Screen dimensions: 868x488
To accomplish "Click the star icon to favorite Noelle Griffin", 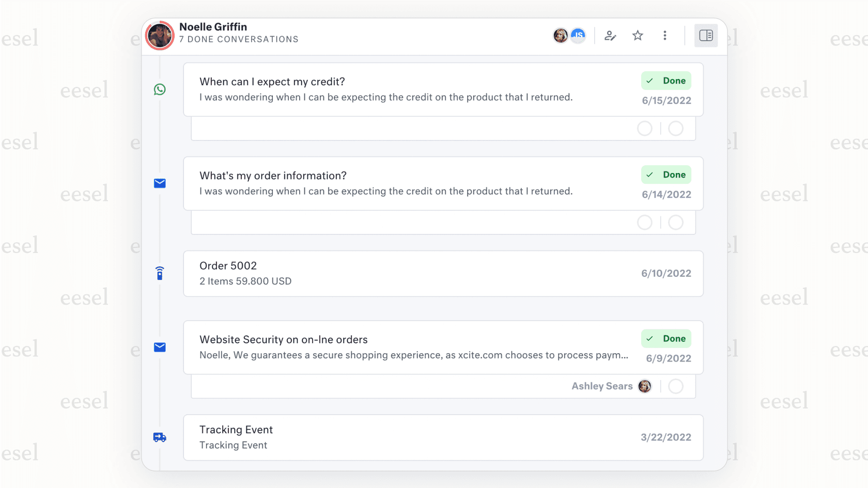I will [x=638, y=36].
